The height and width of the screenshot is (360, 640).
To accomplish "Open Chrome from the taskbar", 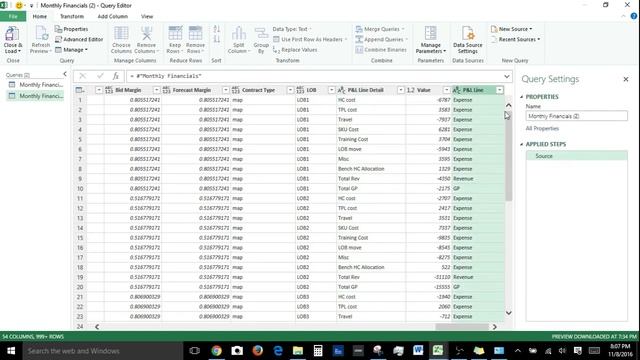I will [216, 351].
